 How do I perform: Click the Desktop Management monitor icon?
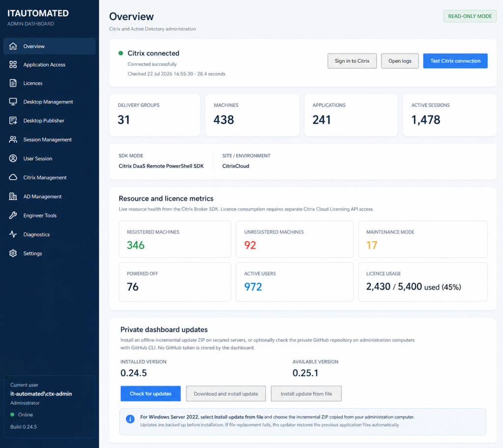coord(13,102)
